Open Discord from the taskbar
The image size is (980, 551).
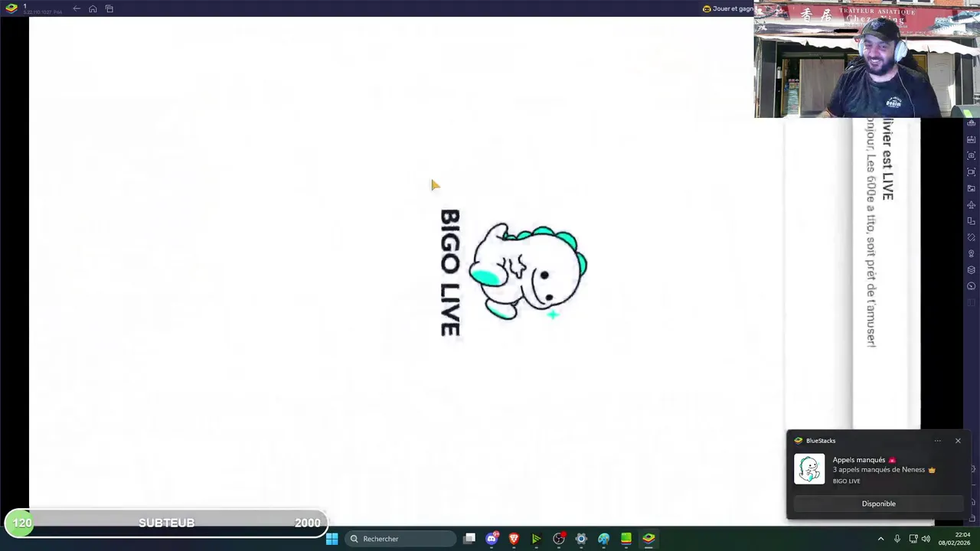coord(492,539)
